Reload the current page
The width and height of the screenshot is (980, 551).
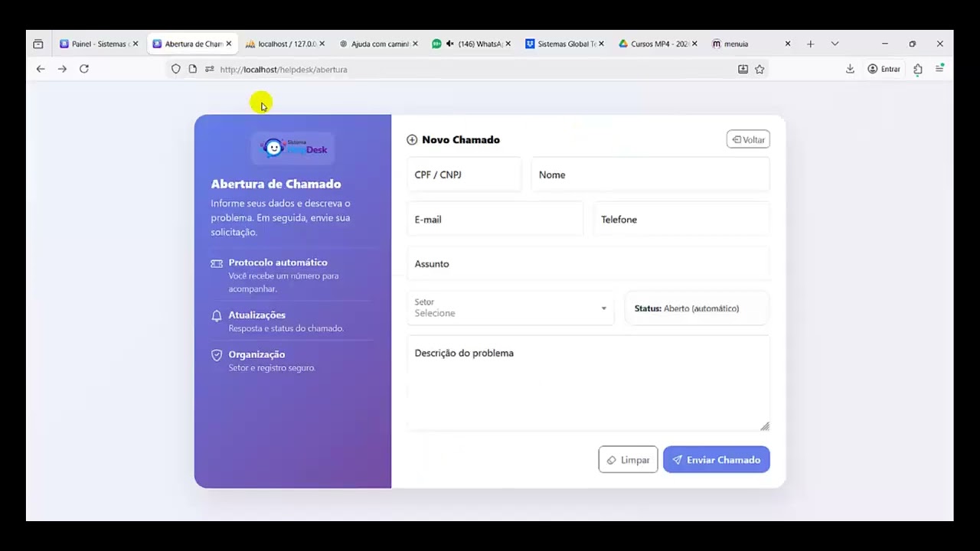tap(84, 69)
